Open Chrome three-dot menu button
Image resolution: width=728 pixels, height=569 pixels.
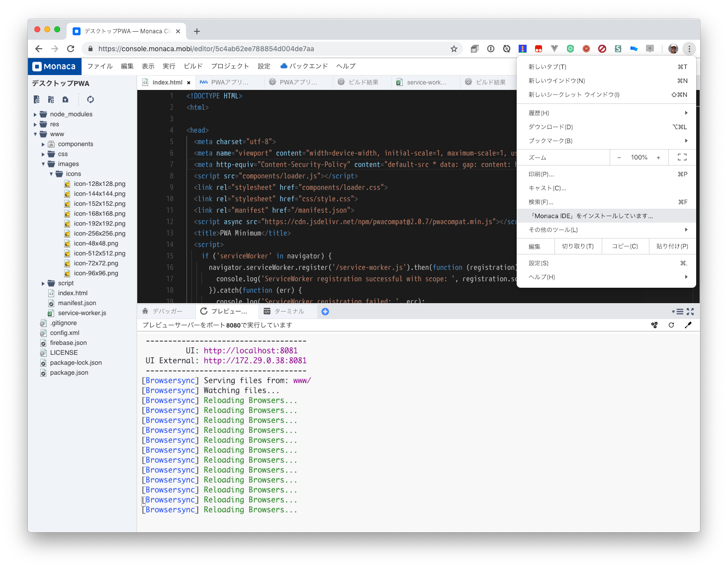(x=689, y=49)
